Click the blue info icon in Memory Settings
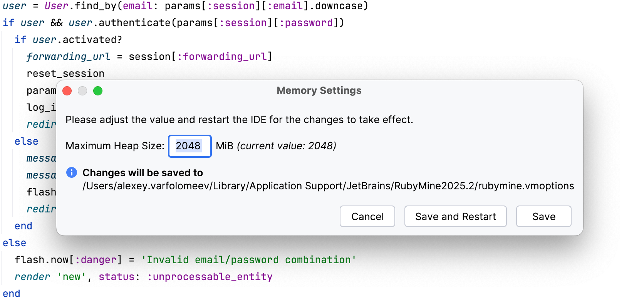Screen dimensions: 644x304 [x=71, y=173]
